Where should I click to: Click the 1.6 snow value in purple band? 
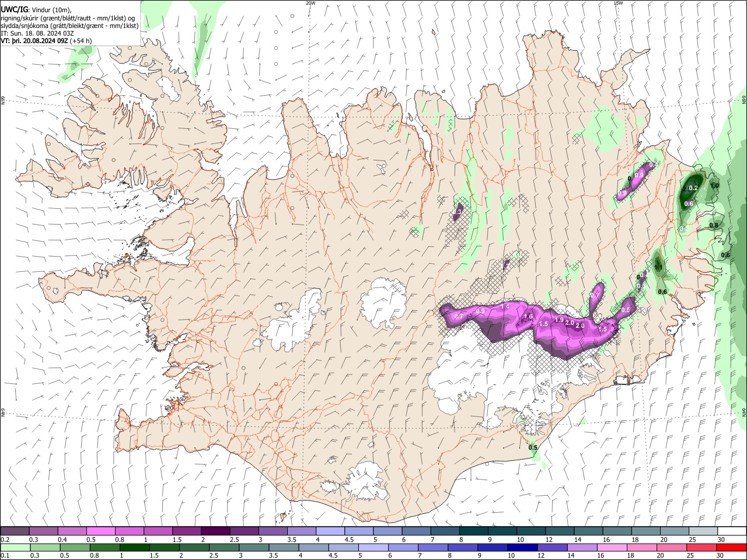529,317
